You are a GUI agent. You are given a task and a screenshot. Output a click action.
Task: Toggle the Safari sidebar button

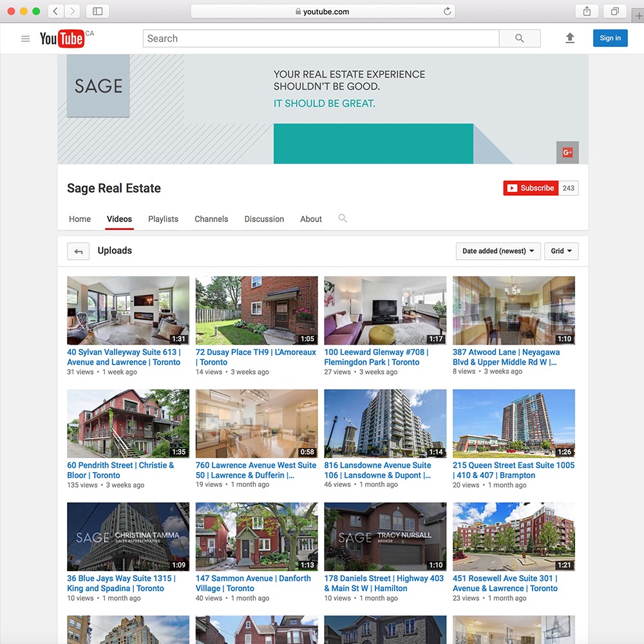pyautogui.click(x=97, y=11)
